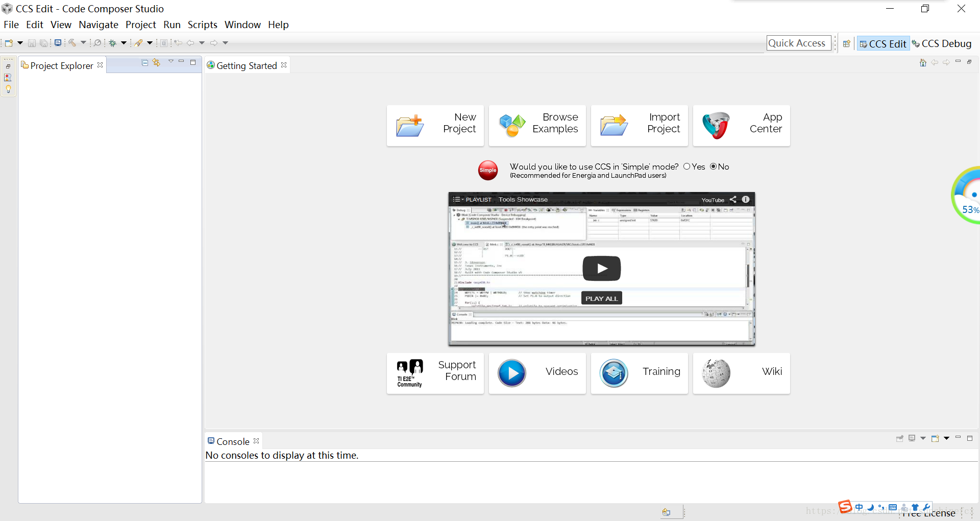Click the Sogou soft keyboard icon

(893, 507)
